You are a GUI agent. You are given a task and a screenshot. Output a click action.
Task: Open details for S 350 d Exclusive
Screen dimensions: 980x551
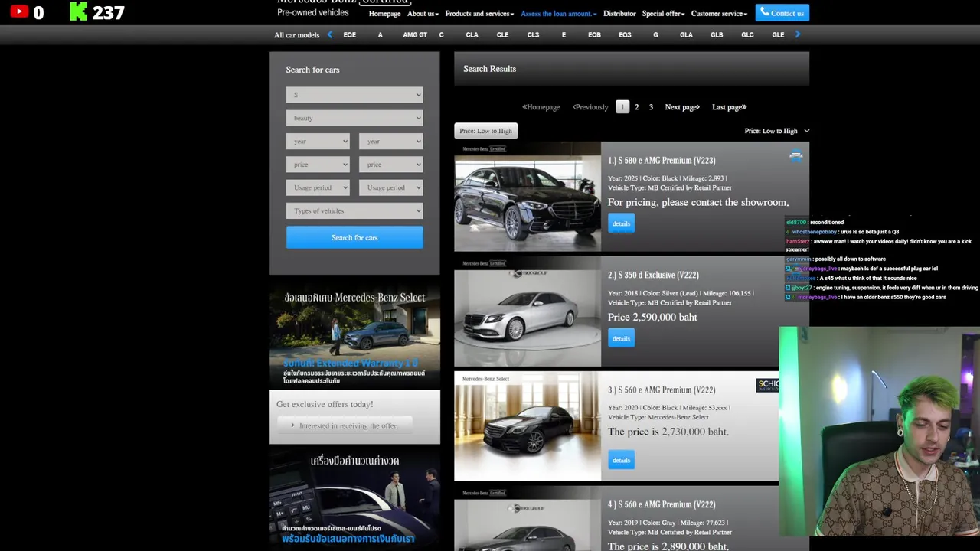[621, 338]
